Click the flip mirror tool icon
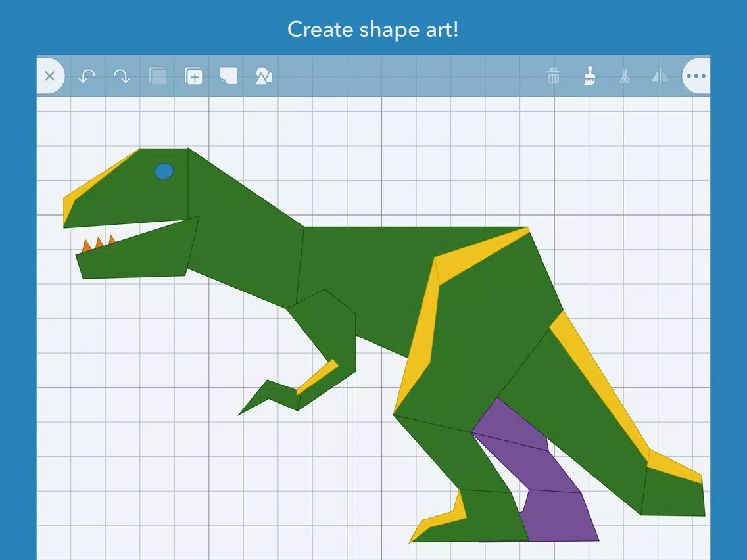 click(660, 76)
